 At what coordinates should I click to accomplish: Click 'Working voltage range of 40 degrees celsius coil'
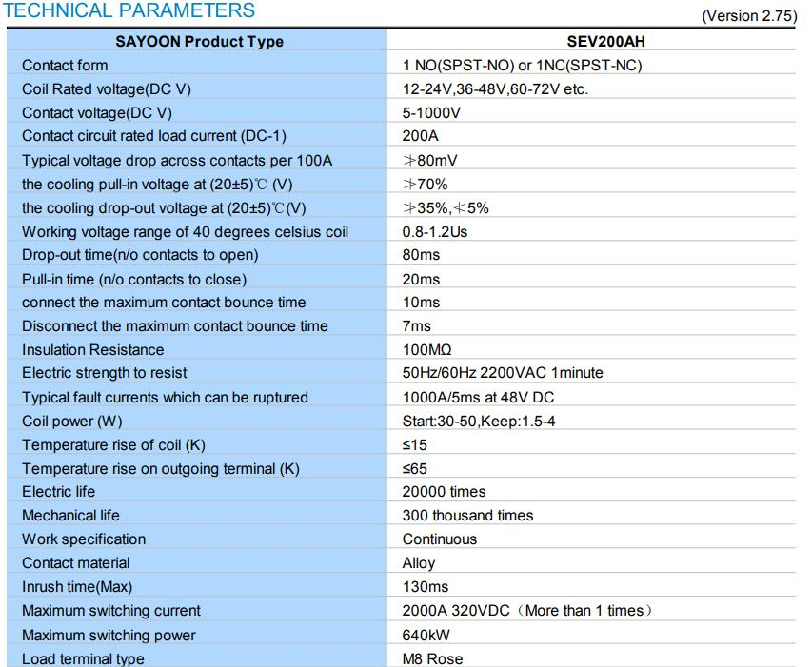point(185,232)
